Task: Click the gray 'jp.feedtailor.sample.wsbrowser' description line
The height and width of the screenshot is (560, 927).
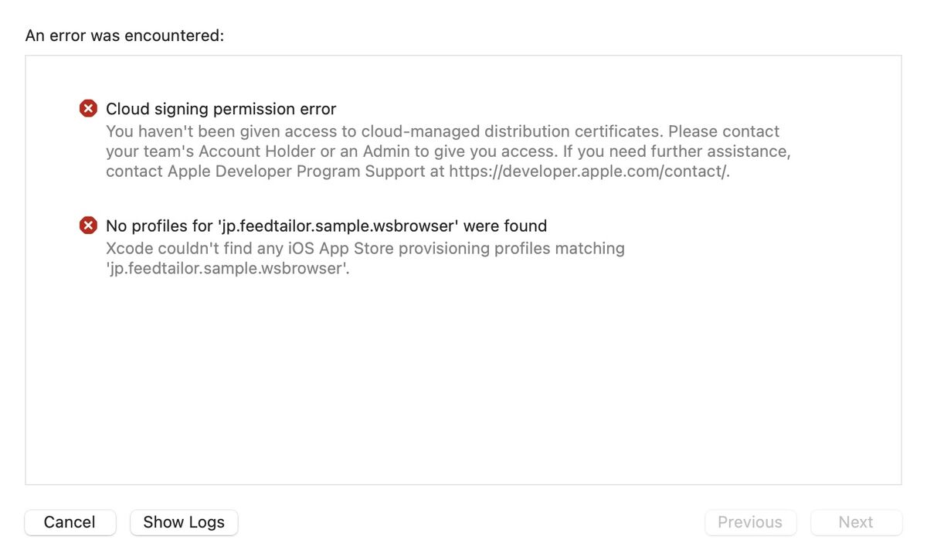Action: pyautogui.click(x=228, y=269)
